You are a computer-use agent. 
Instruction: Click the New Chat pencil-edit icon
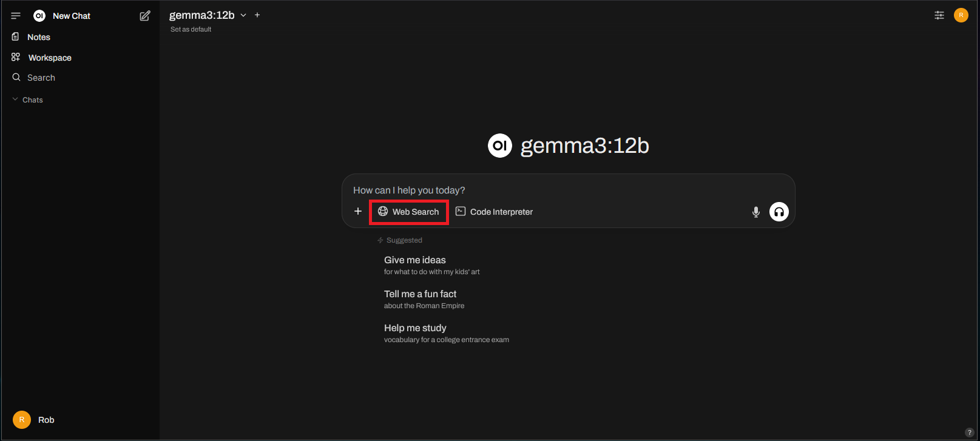pyautogui.click(x=145, y=16)
